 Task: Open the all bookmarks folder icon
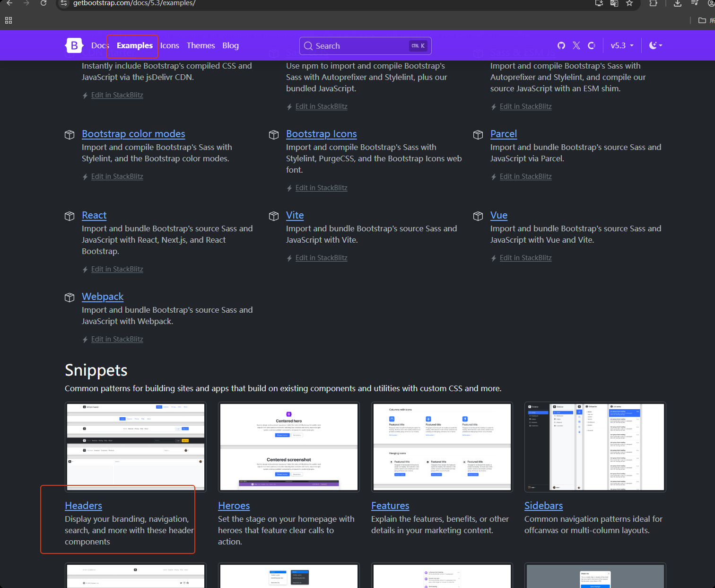tap(702, 20)
